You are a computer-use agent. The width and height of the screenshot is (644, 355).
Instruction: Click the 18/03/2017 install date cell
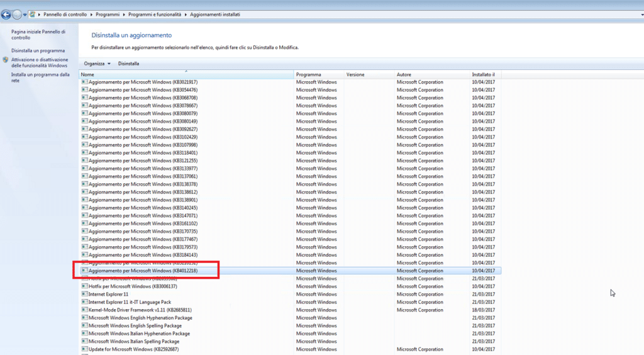484,310
